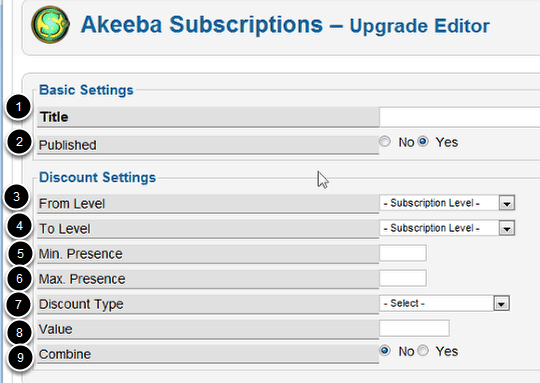This screenshot has width=540, height=383.
Task: Click numbered marker 9 beside Combine
Action: tap(20, 358)
